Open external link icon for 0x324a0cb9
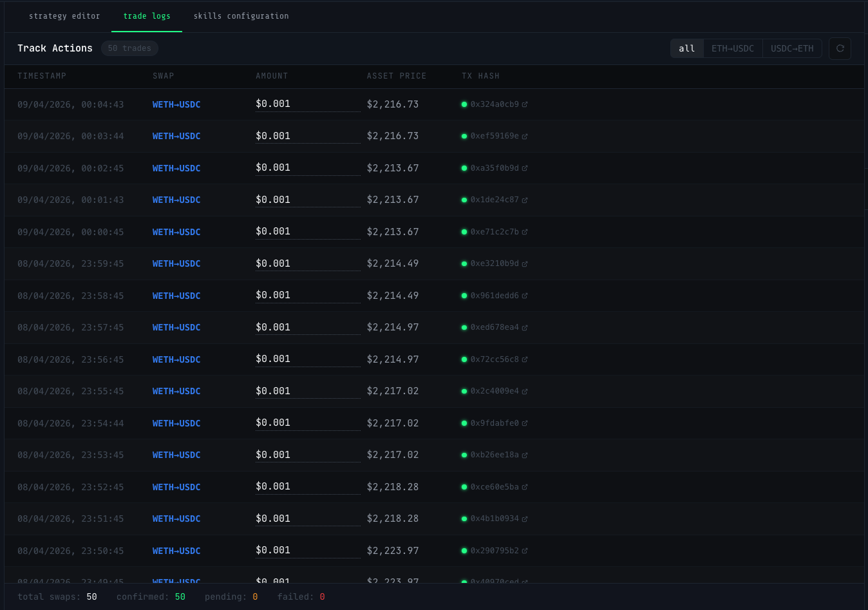 (x=525, y=104)
